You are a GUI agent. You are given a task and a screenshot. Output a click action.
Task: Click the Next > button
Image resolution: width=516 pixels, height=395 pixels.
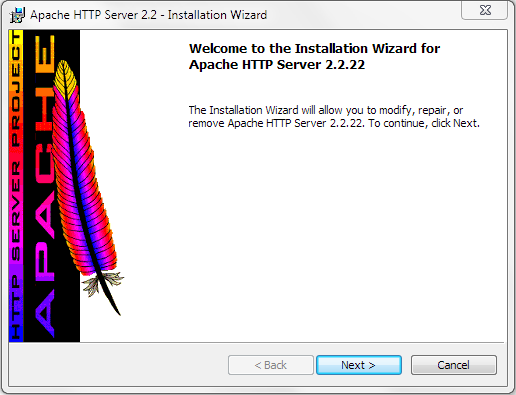point(359,365)
